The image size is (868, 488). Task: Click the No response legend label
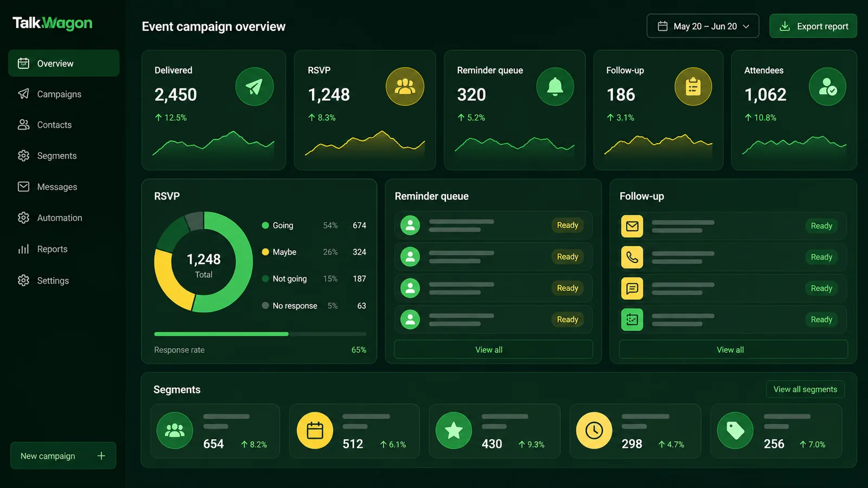point(295,306)
